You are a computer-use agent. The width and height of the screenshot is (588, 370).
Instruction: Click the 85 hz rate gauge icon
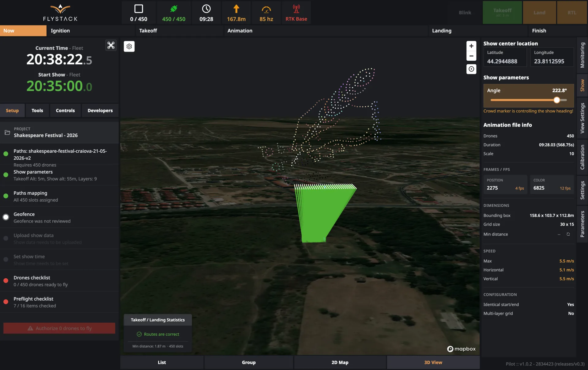pyautogui.click(x=266, y=9)
